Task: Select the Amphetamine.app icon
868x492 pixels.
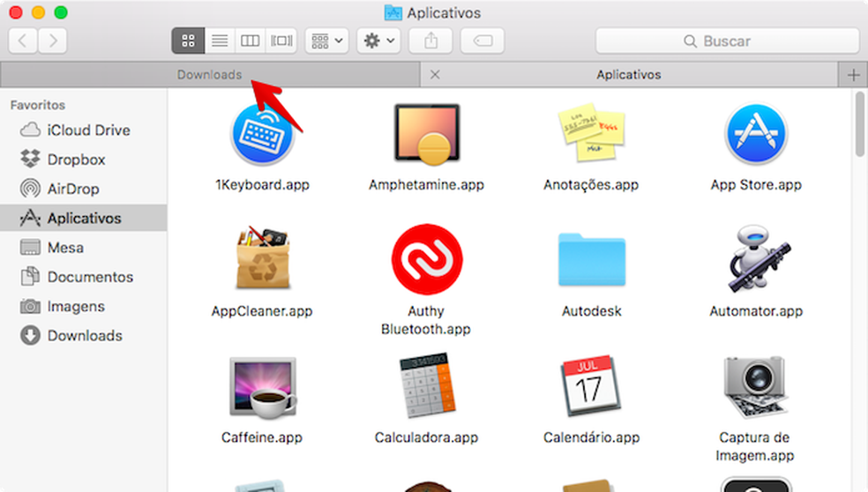Action: (x=427, y=135)
